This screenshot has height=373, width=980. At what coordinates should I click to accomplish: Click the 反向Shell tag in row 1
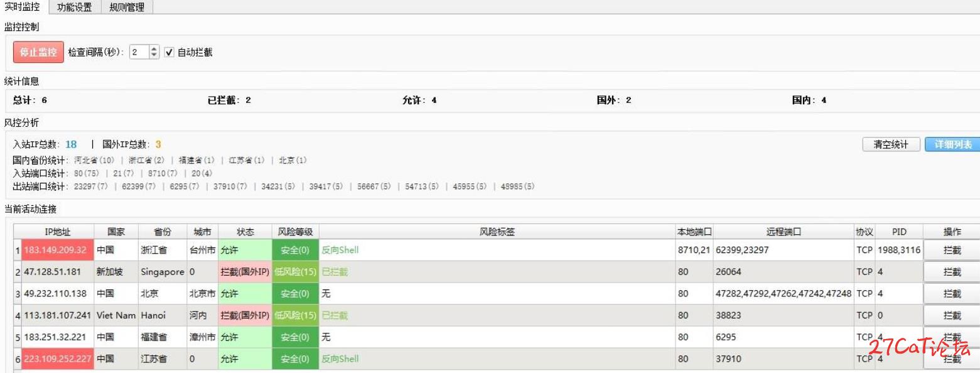coord(340,250)
